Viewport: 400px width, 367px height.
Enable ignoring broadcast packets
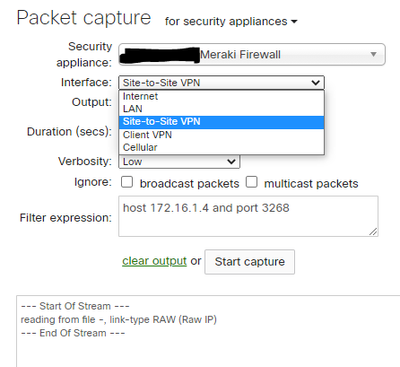(127, 182)
